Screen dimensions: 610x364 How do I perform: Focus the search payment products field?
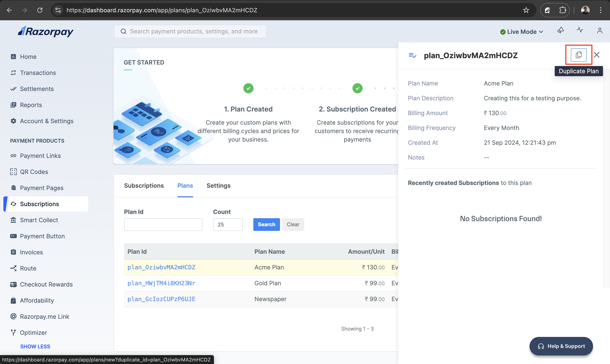190,31
